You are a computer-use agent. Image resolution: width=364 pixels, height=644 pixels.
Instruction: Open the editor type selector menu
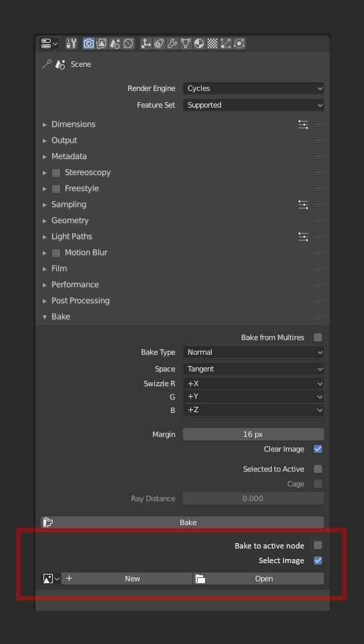click(49, 43)
